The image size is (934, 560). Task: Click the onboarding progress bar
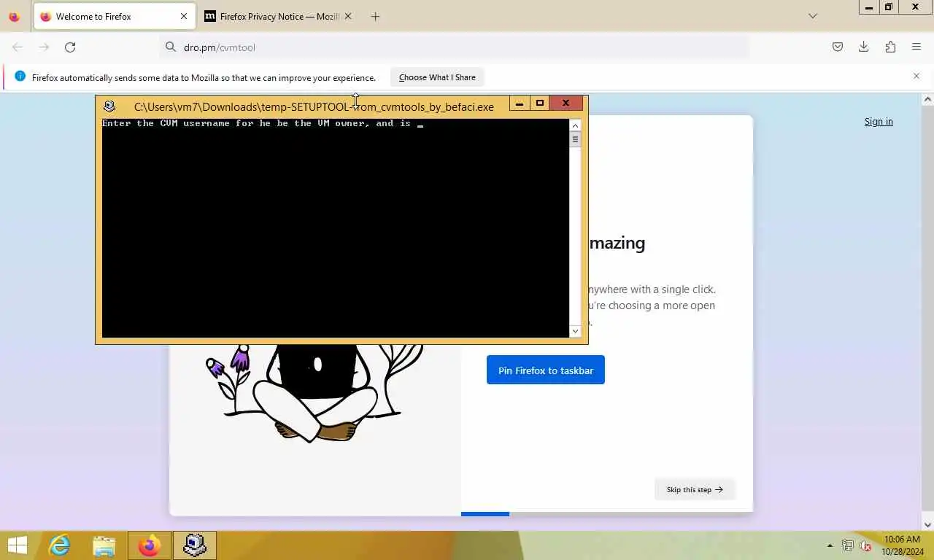(606, 514)
